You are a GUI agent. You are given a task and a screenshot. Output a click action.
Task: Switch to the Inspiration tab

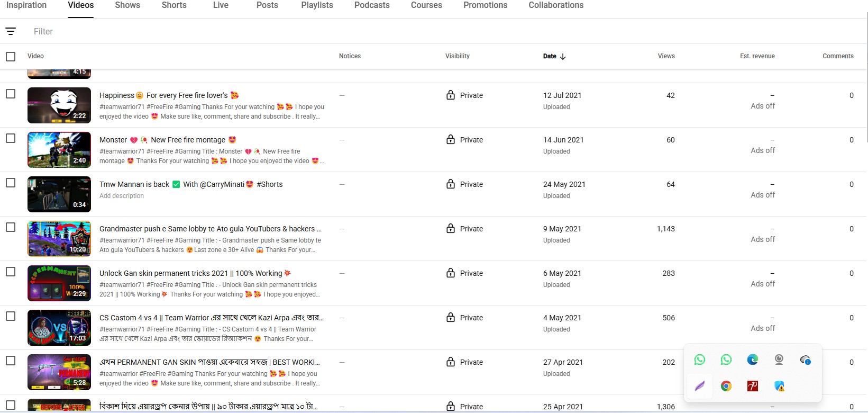[26, 5]
